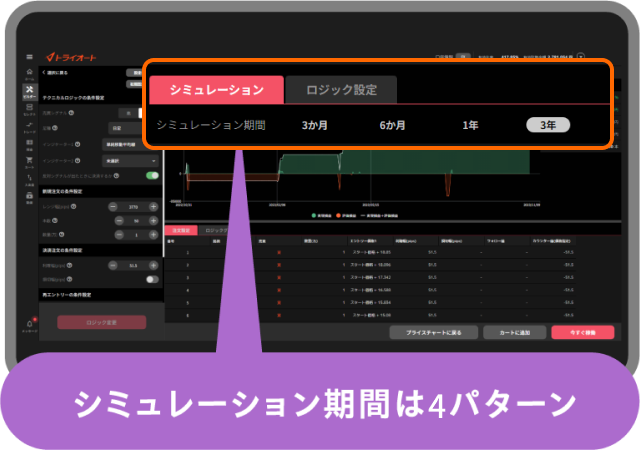Click プライスチャートに戻る button
Screen dimensions: 640x450
pyautogui.click(x=433, y=332)
